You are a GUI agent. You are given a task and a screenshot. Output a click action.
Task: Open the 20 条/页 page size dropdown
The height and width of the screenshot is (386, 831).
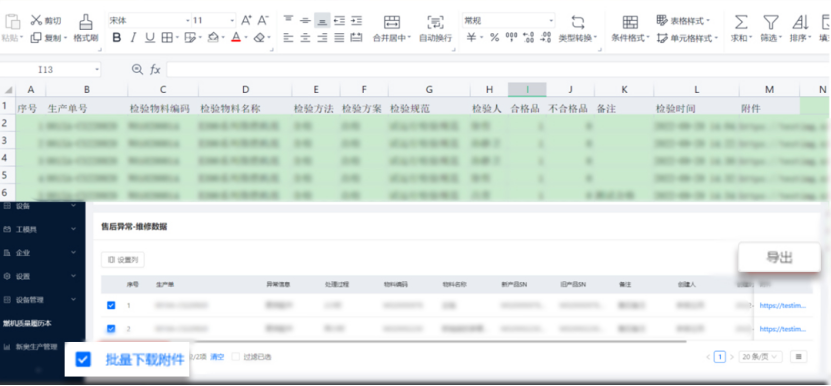[761, 357]
